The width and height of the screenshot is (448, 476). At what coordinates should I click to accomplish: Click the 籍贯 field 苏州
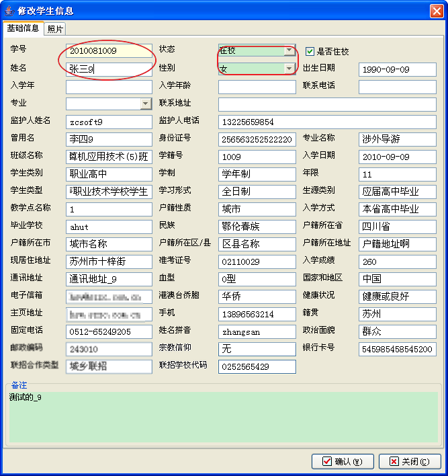[398, 315]
